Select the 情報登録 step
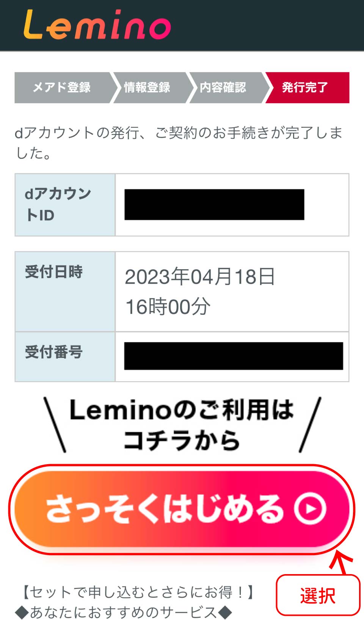Screen dimensions: 364x620 point(147,88)
